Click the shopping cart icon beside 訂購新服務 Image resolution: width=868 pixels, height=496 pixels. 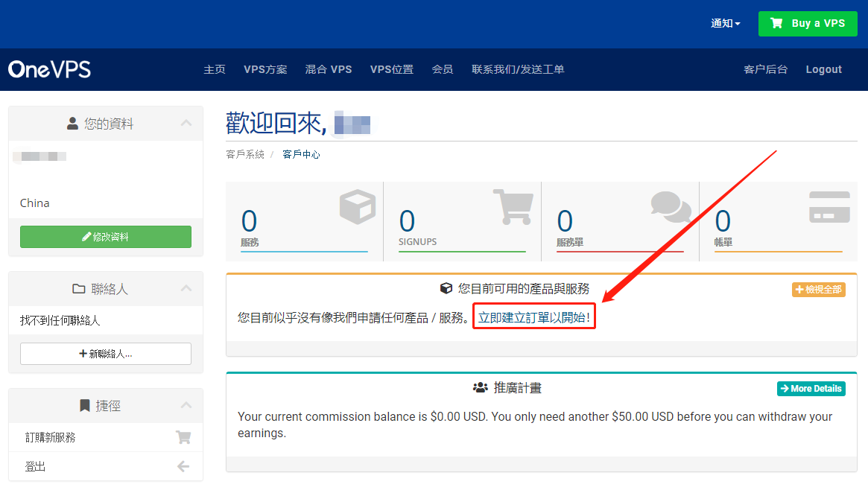point(183,437)
